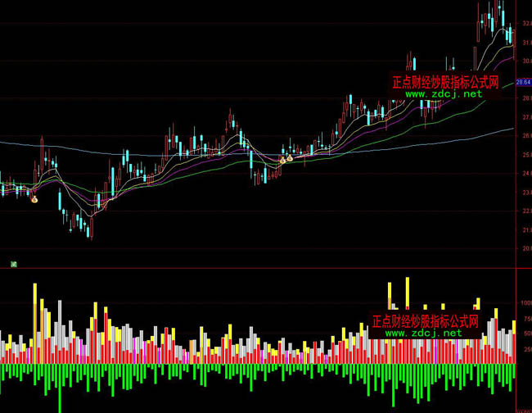Click the left money bag of the middle pair
This screenshot has height=413, width=532.
pyautogui.click(x=282, y=160)
